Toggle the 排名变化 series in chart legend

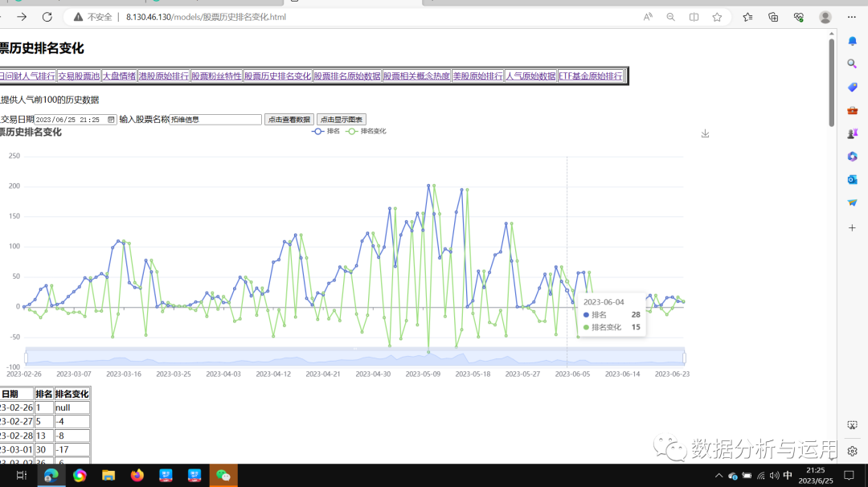[366, 131]
